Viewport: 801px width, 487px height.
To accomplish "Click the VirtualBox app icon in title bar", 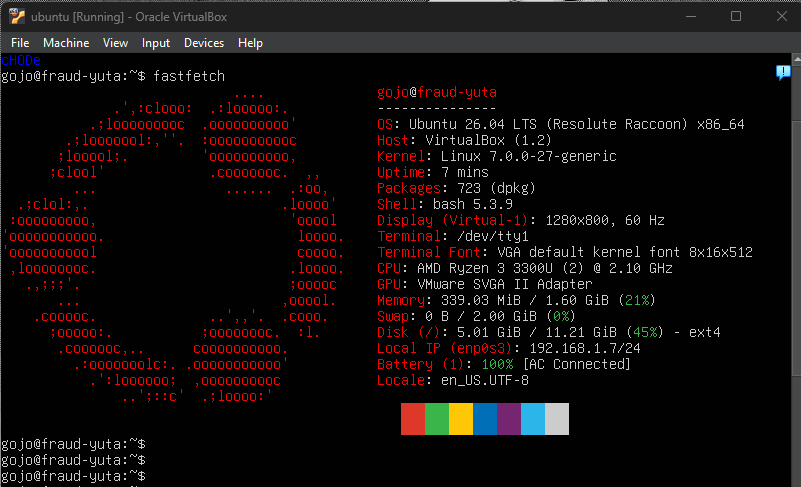I will click(x=16, y=16).
